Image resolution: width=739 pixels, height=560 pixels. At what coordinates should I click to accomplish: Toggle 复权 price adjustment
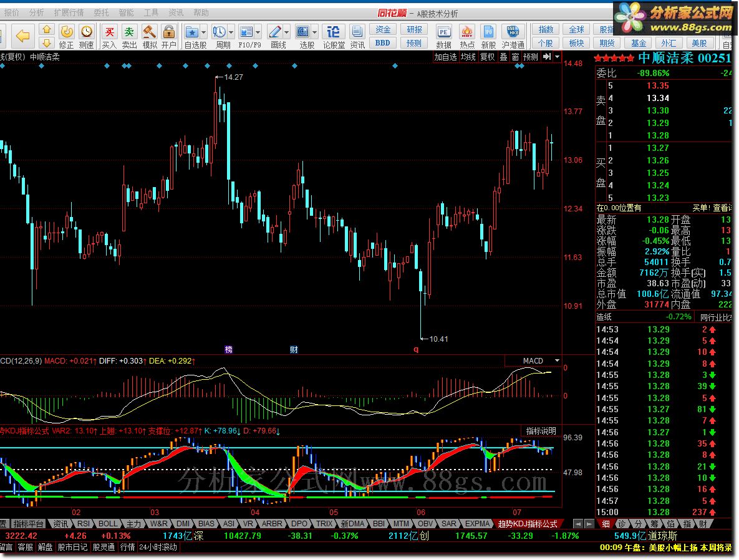(x=487, y=57)
